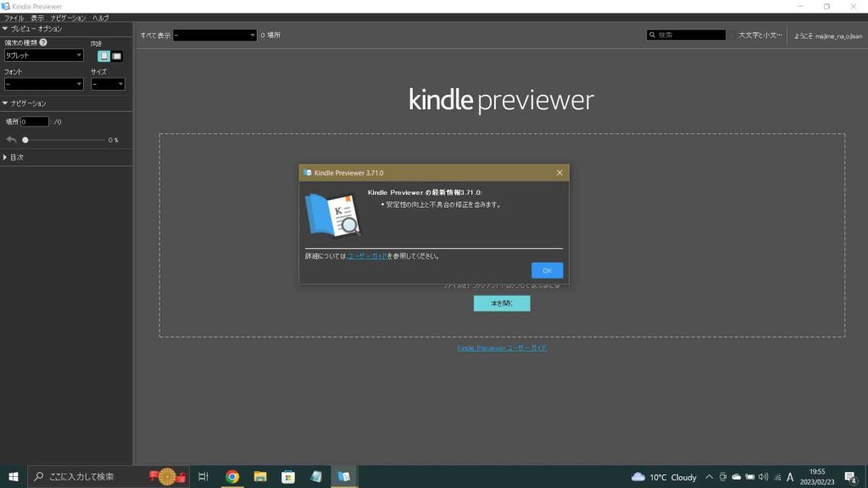This screenshot has height=488, width=868.
Task: Click the magnifier icon in the search box
Action: tap(652, 35)
